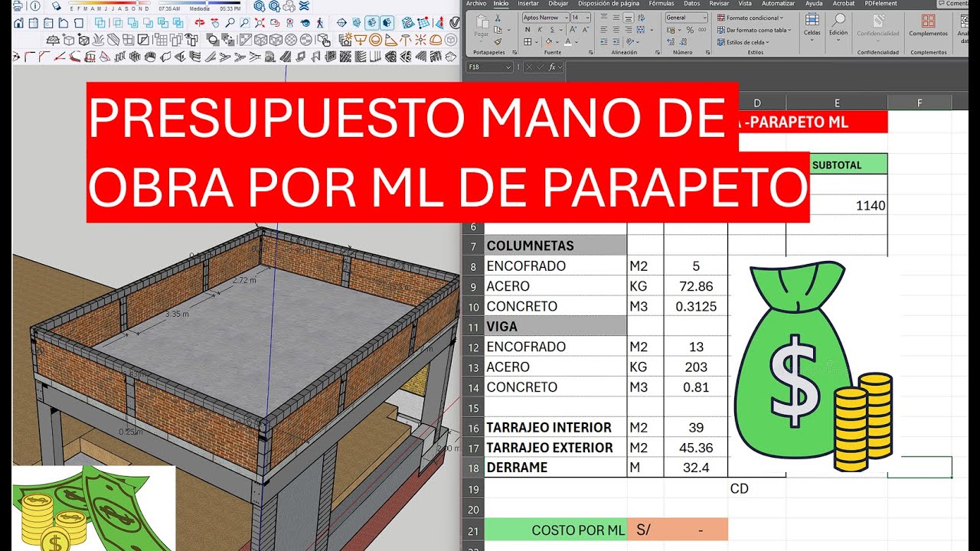The width and height of the screenshot is (980, 551).
Task: Switch to the Insertar tab
Action: (528, 3)
